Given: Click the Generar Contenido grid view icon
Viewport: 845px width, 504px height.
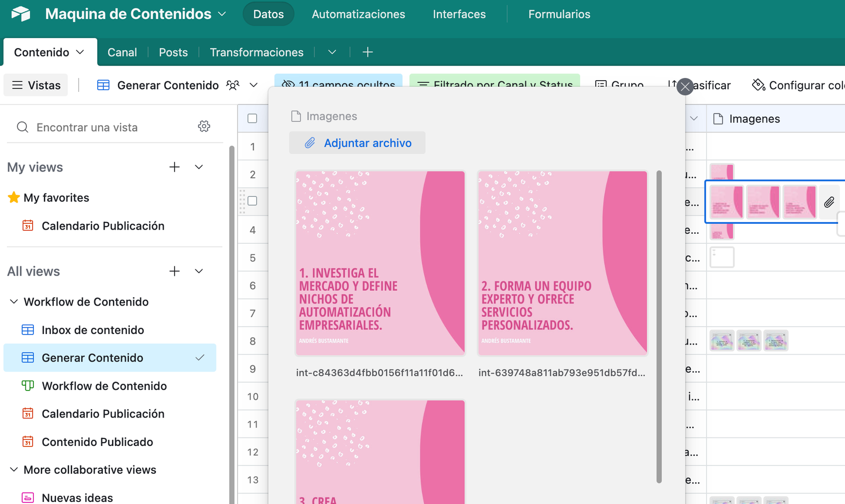Looking at the screenshot, I should [104, 85].
